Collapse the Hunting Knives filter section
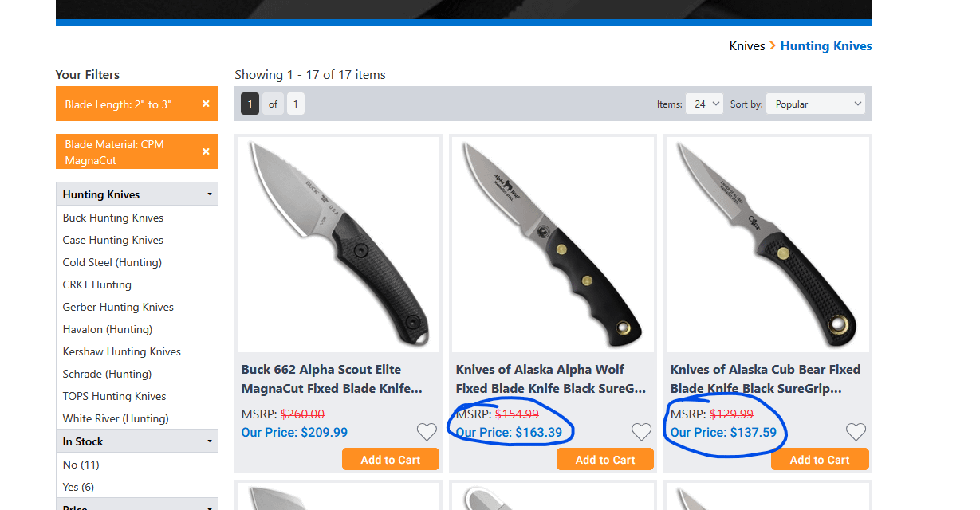The height and width of the screenshot is (510, 980). pos(210,194)
